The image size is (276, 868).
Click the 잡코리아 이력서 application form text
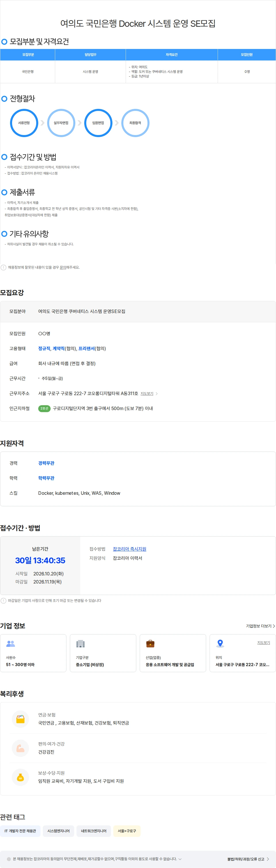click(x=128, y=558)
